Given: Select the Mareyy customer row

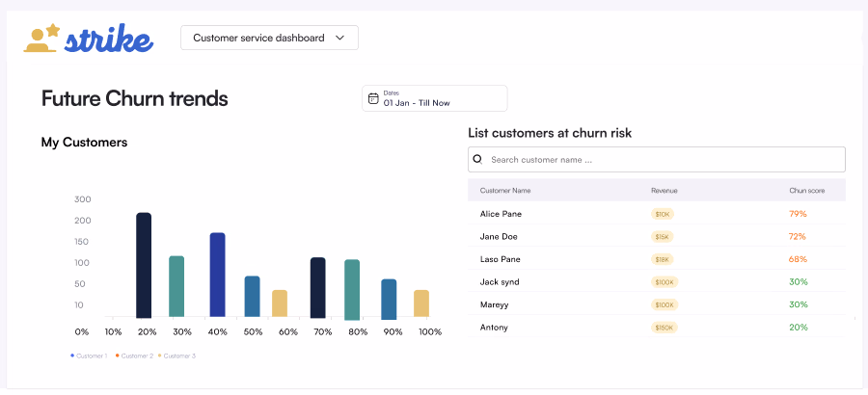Looking at the screenshot, I should point(494,304).
